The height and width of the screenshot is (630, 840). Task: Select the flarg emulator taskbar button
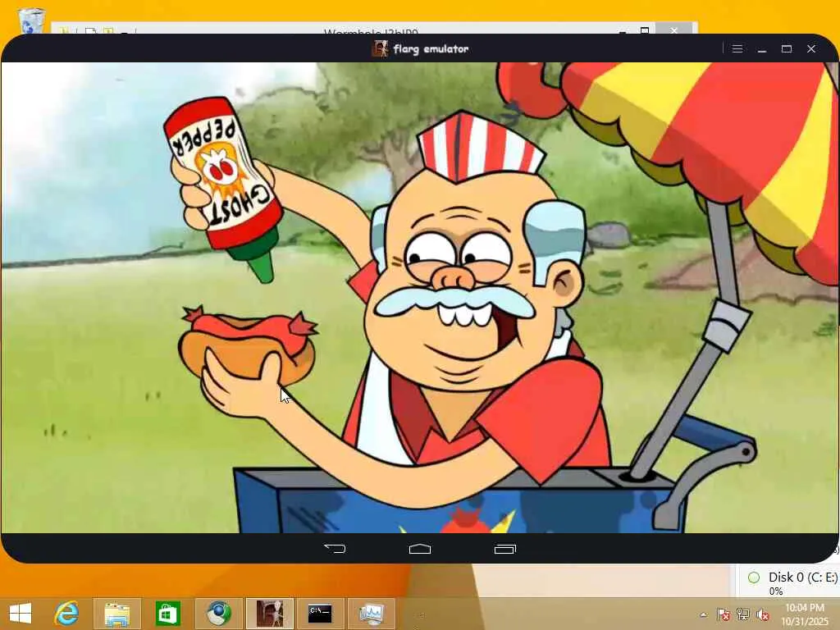tap(269, 614)
